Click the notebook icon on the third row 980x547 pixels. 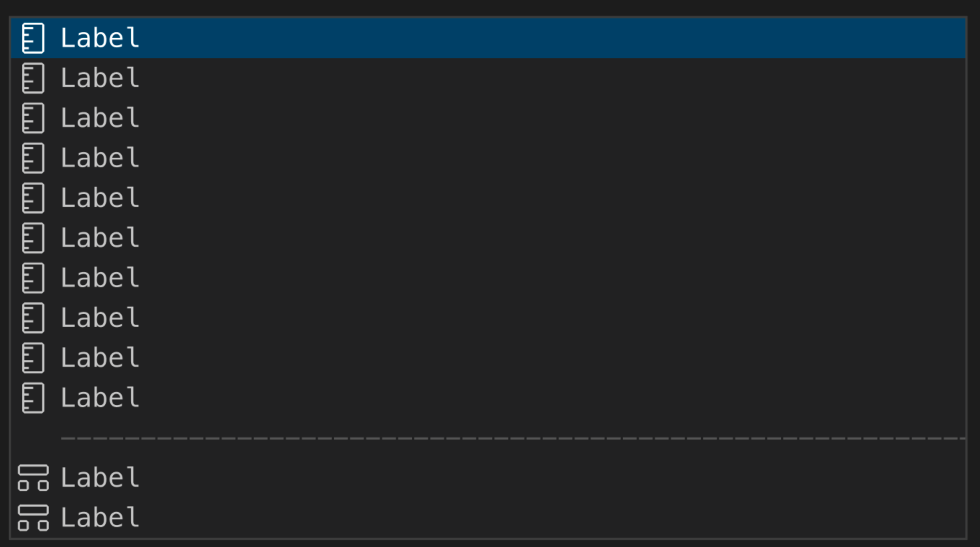pyautogui.click(x=34, y=119)
